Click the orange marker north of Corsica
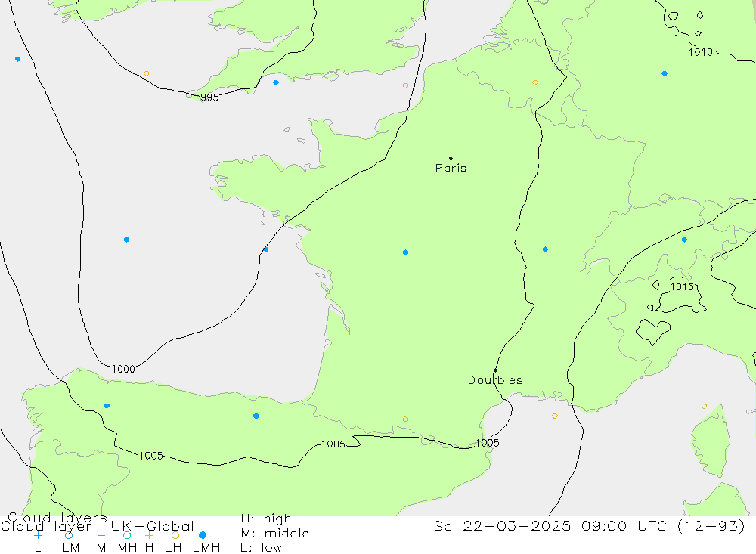The width and height of the screenshot is (756, 554). pos(705,407)
